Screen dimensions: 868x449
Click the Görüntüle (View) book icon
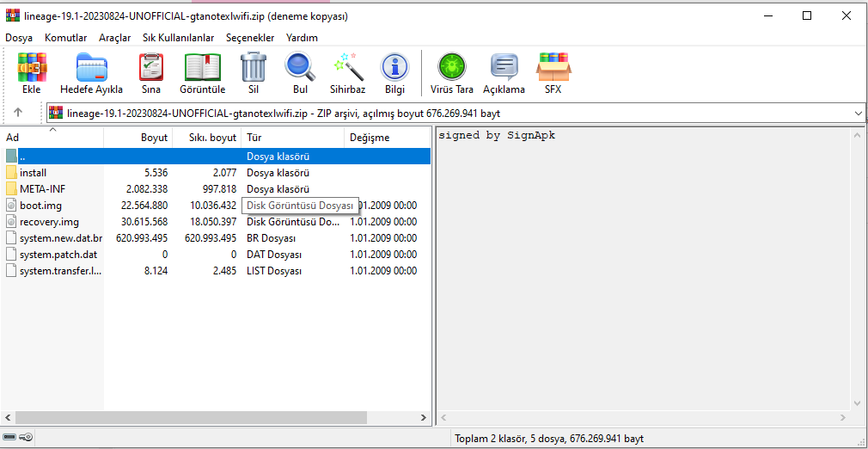click(x=203, y=68)
